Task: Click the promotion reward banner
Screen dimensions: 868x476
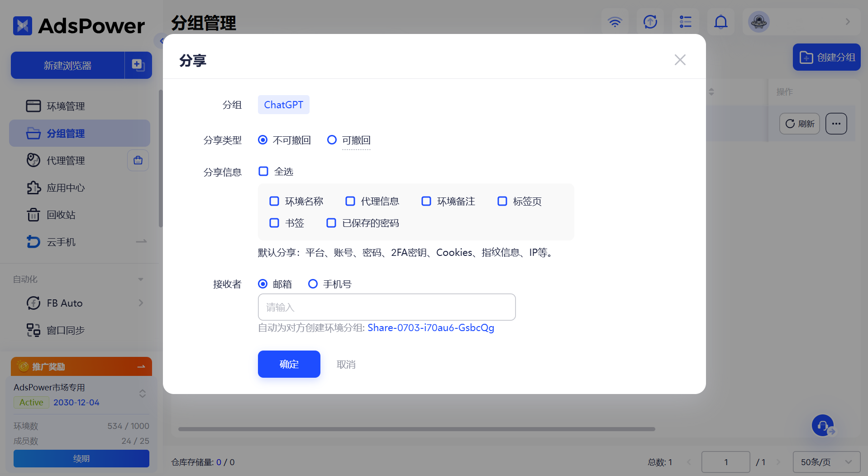Action: coord(81,366)
